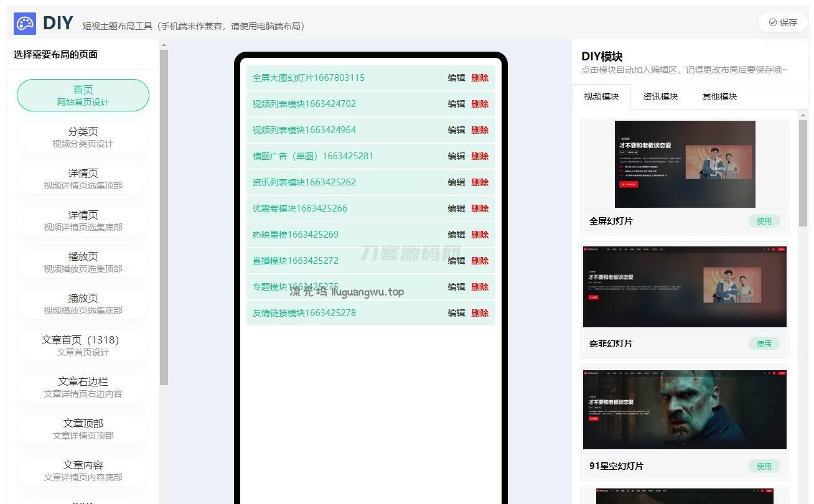The width and height of the screenshot is (814, 504).
Task: Delete the 视频列表模块1663424702 module
Action: coord(480,104)
